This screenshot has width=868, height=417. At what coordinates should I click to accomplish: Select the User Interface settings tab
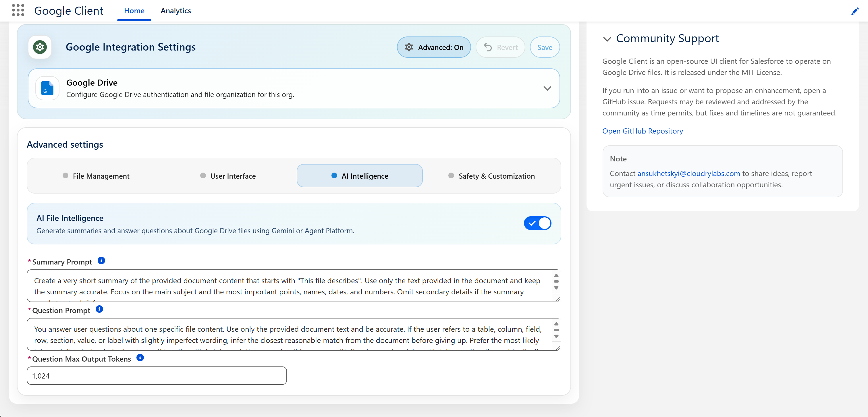228,176
